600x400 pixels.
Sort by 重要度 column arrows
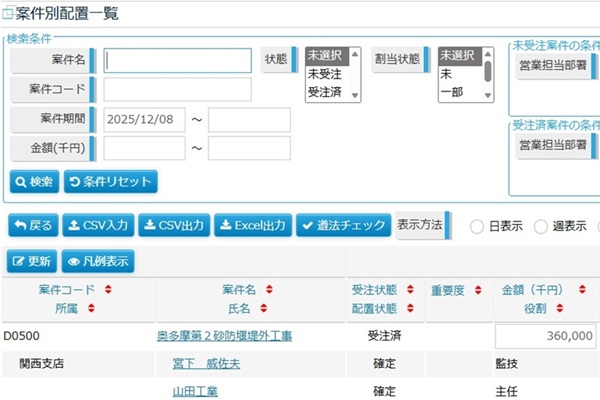[472, 290]
